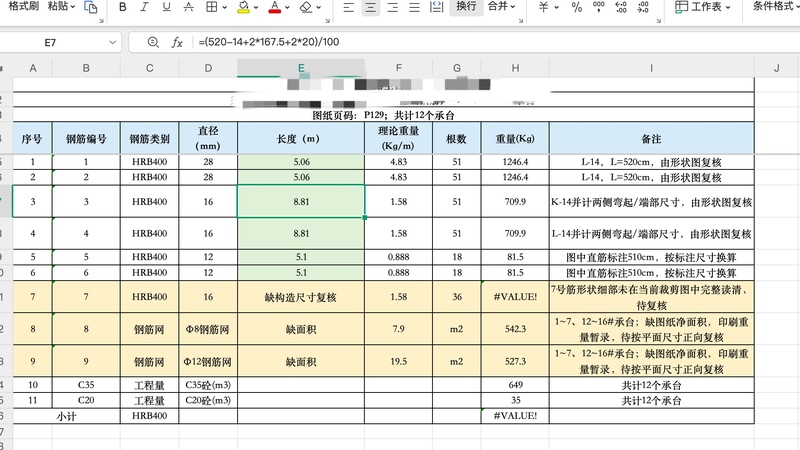Image resolution: width=800 pixels, height=450 pixels.
Task: Open the alignment group dialog launcher
Action: point(521,21)
